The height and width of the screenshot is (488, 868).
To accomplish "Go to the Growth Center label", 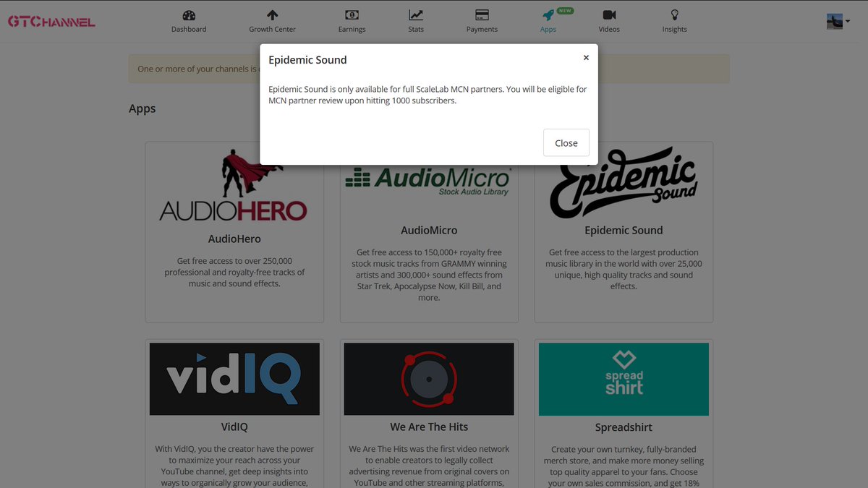I will [x=273, y=30].
